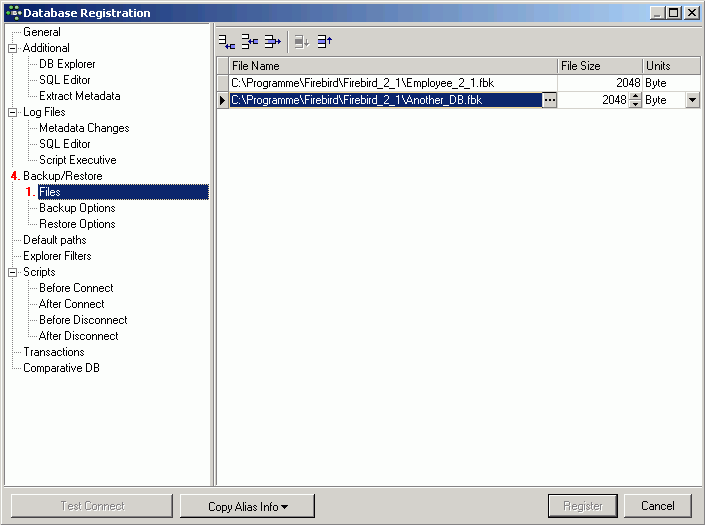Open the Units dropdown for Another_DB.fbk
The height and width of the screenshot is (525, 705).
coord(692,100)
